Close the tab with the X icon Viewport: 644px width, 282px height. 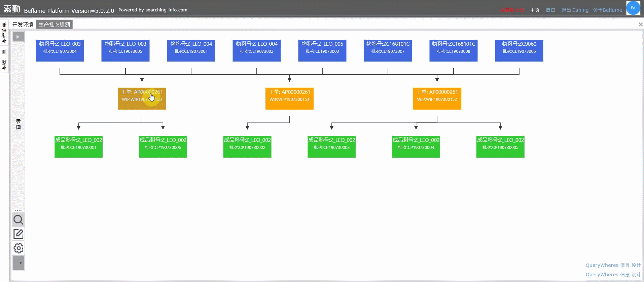coord(641,25)
